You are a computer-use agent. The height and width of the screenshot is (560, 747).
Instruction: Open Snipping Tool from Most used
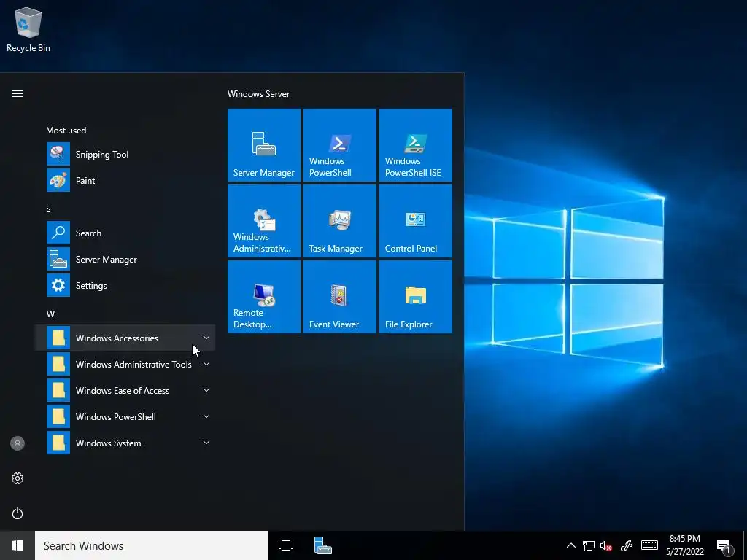(125, 155)
